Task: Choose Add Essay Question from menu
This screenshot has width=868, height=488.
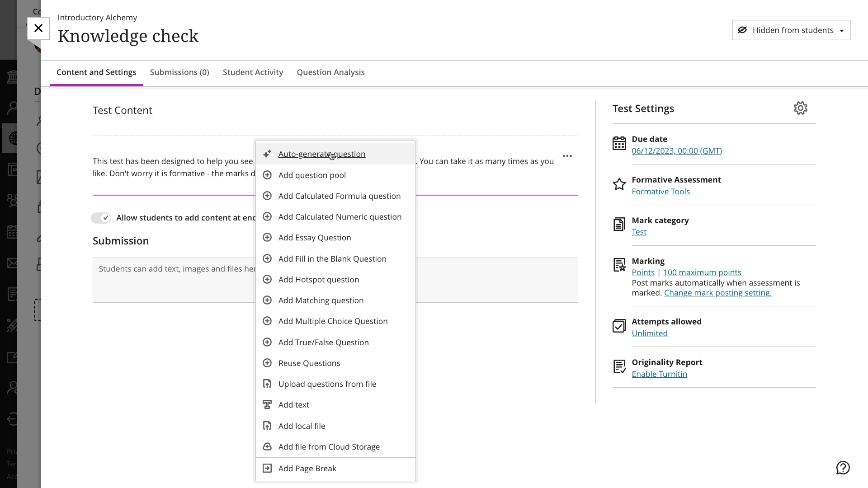Action: (x=315, y=238)
